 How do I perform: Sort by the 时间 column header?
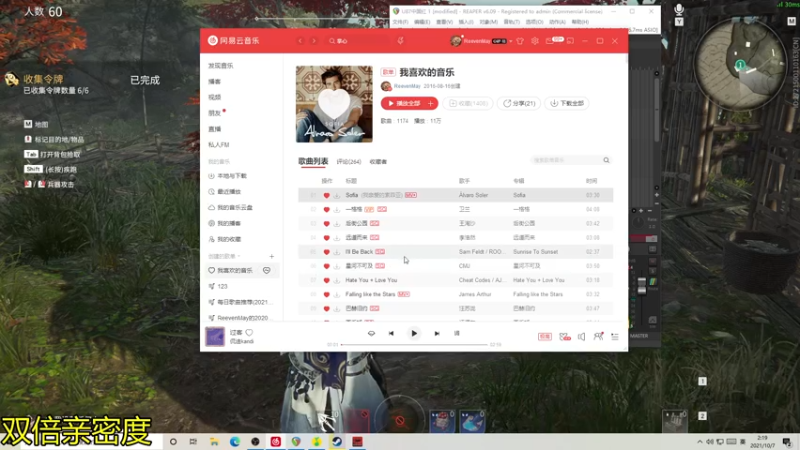tap(591, 181)
